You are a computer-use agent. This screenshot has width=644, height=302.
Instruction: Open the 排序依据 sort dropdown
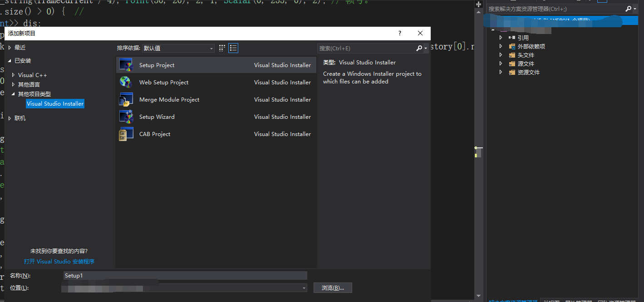click(x=211, y=48)
